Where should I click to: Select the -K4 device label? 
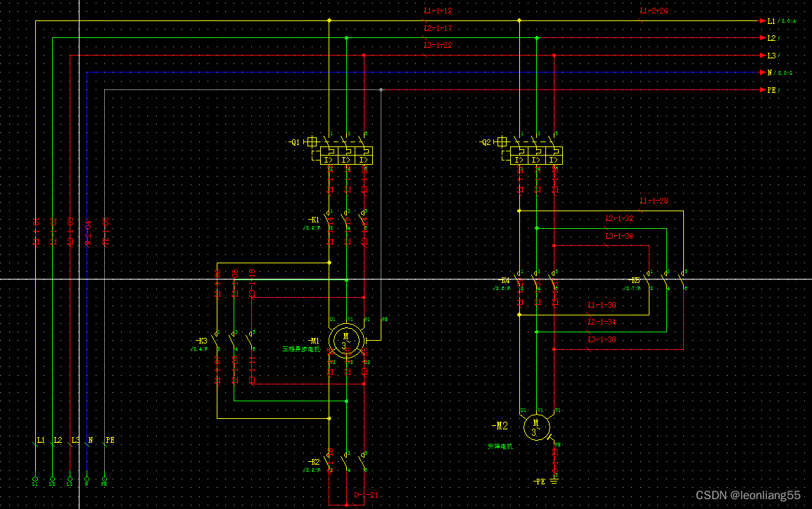coord(504,280)
